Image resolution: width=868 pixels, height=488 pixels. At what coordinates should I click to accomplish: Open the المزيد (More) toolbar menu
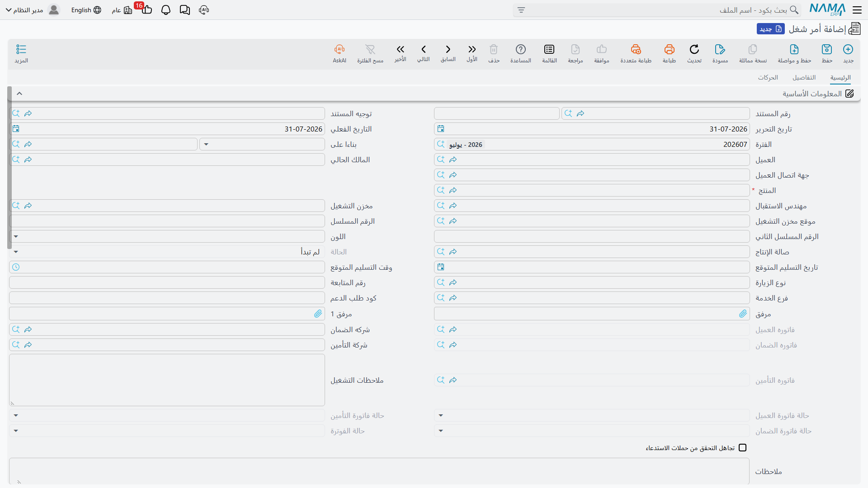click(x=21, y=49)
